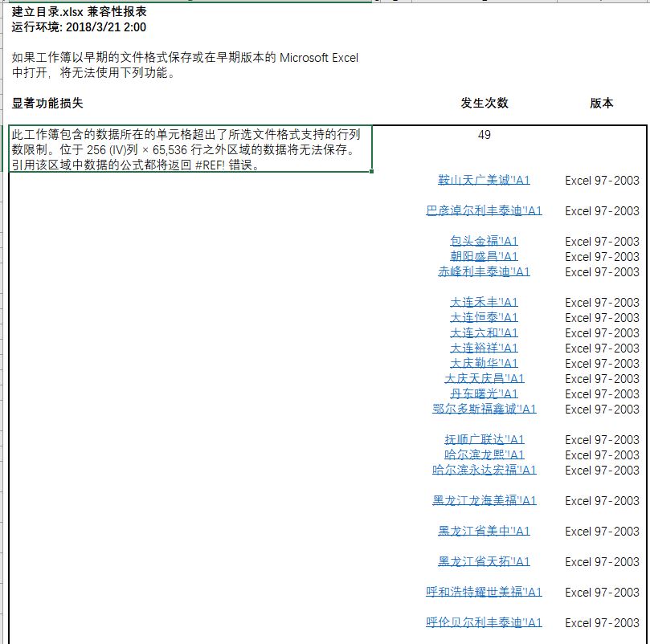Image resolution: width=650 pixels, height=644 pixels.
Task: Jump to 大庆勤华'!A1 link
Action: tap(484, 364)
